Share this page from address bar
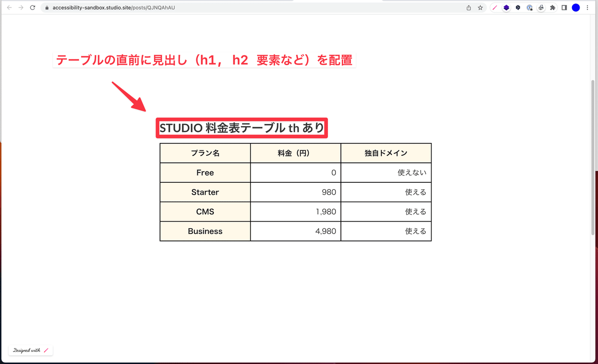 click(468, 7)
